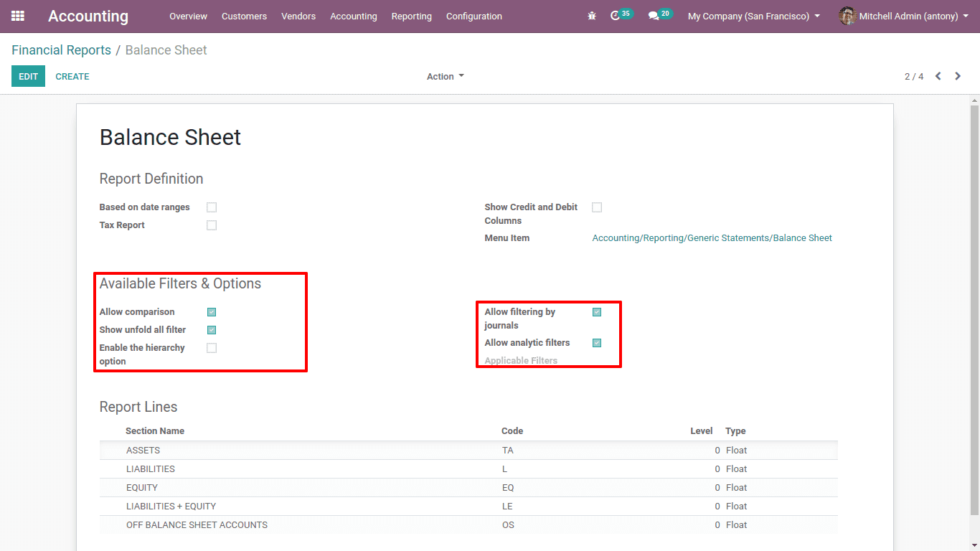Toggle Tax Report checkbox
Screen dimensions: 980x551
click(212, 225)
